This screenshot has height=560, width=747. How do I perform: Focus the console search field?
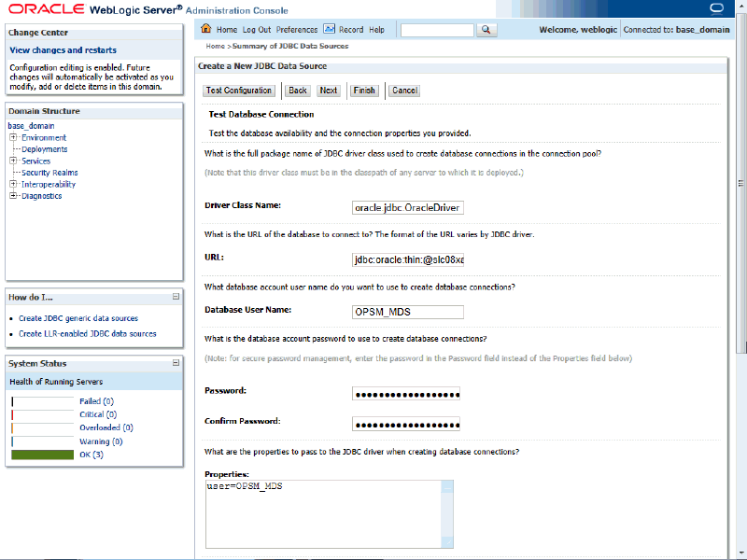(437, 30)
